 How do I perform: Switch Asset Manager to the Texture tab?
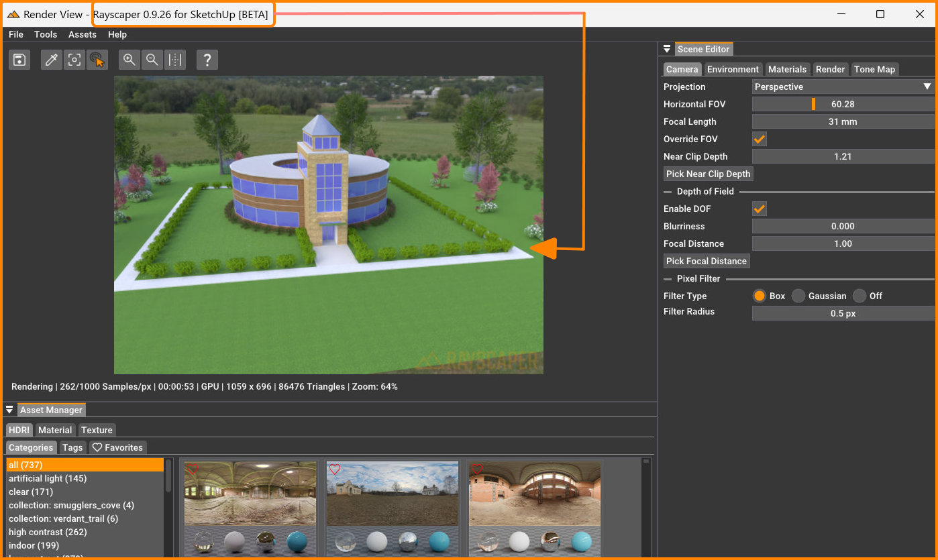97,430
